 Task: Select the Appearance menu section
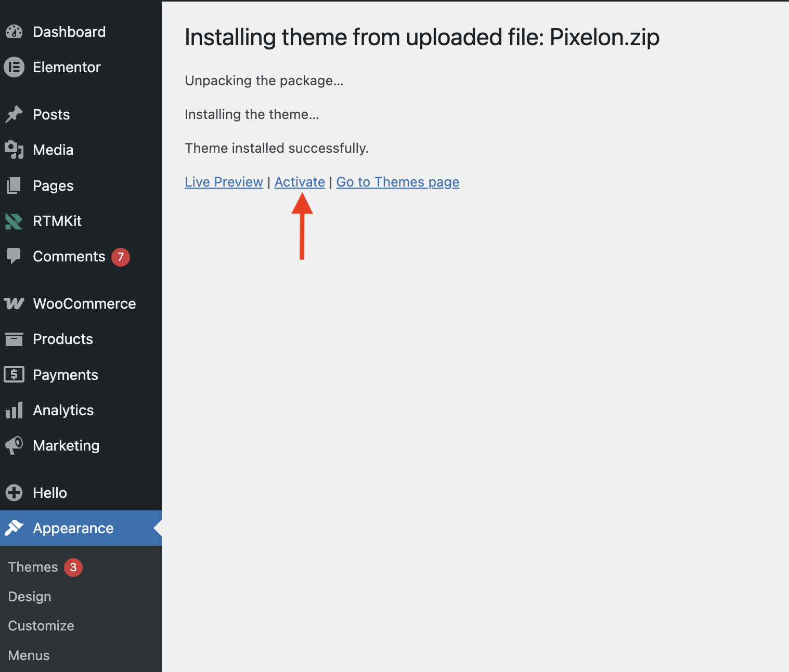point(73,529)
